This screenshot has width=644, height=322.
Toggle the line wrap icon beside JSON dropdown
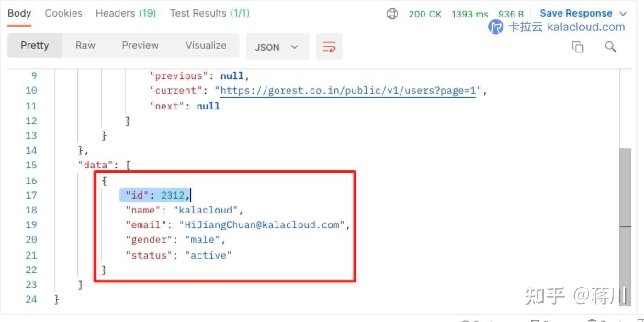(329, 46)
